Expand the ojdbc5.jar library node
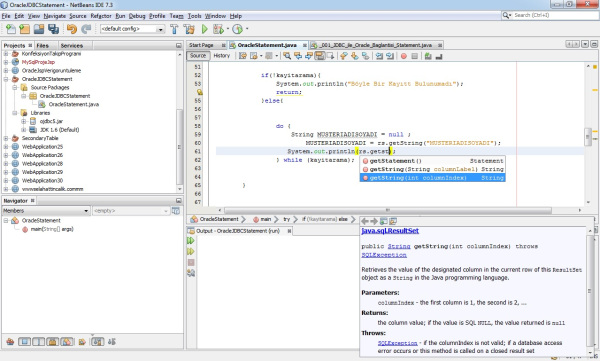Viewport: 600px width, 361px height. [x=24, y=121]
